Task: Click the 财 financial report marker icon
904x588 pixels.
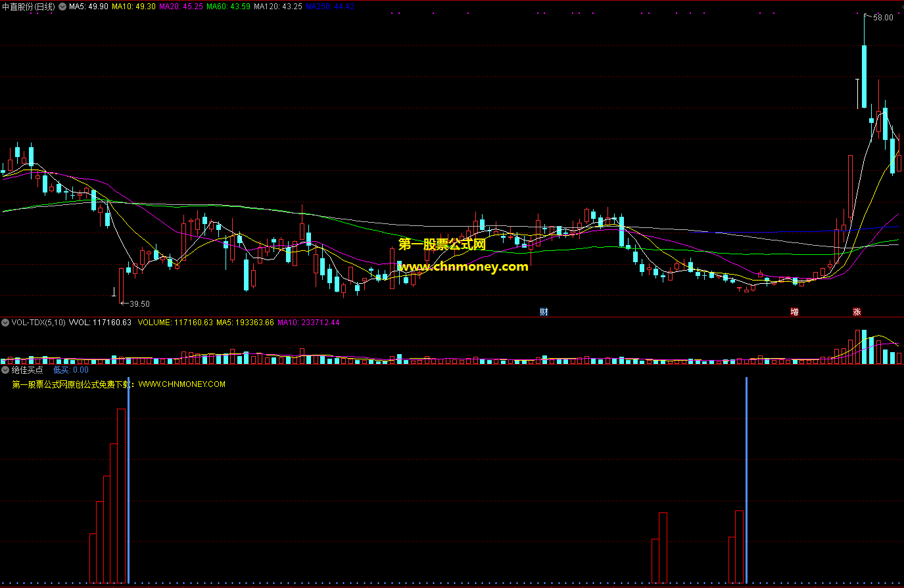Action: pyautogui.click(x=544, y=311)
